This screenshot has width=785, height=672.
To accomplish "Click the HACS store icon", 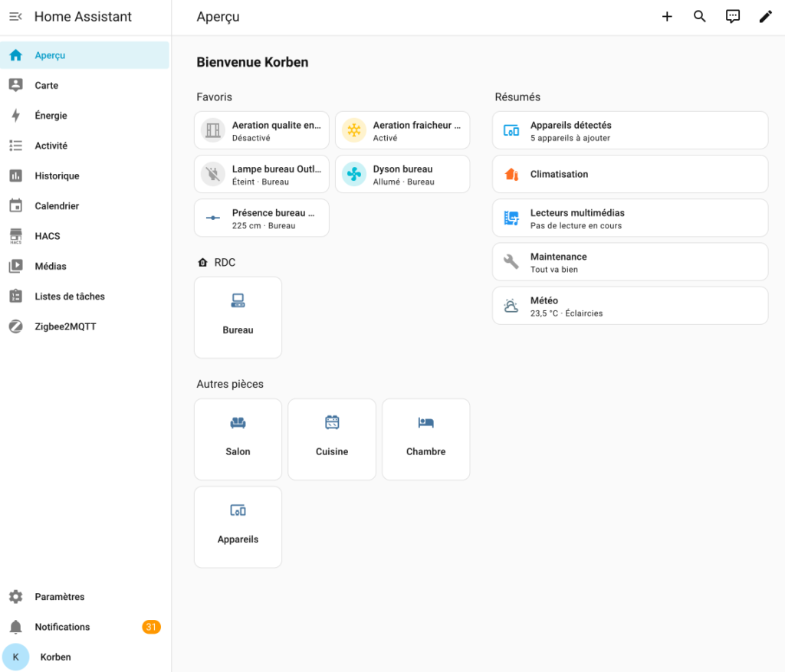I will pos(15,236).
